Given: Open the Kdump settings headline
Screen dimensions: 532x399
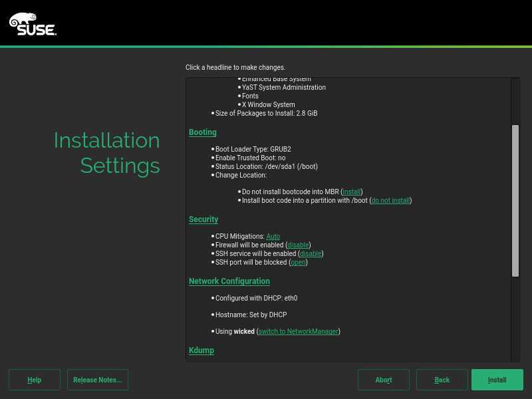Looking at the screenshot, I should point(201,350).
